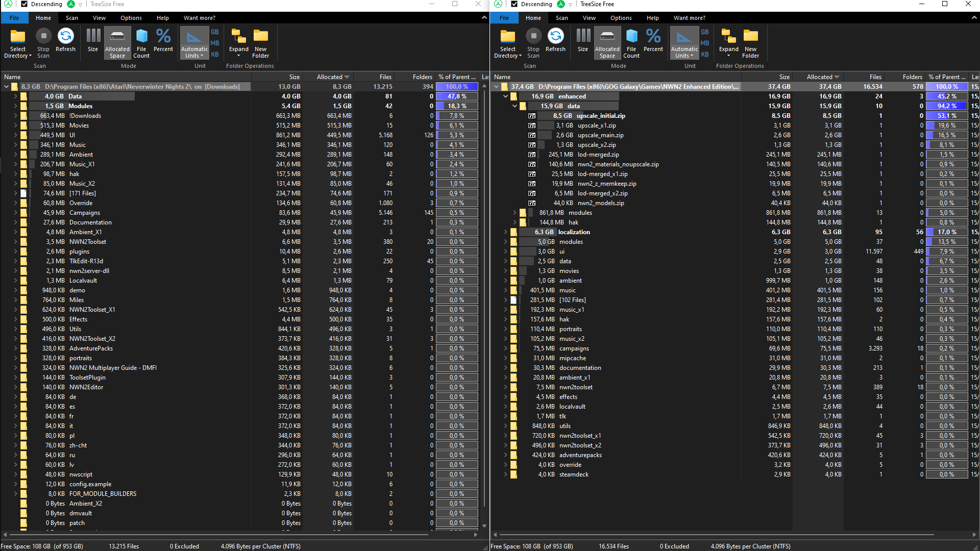Image resolution: width=980 pixels, height=551 pixels.
Task: Open the File menu in left window
Action: pos(14,18)
